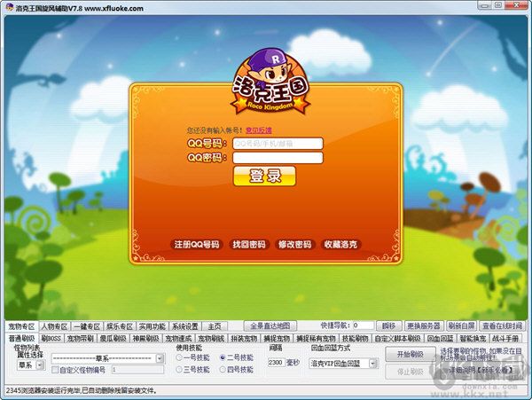Image resolution: width=532 pixels, height=400 pixels.
Task: Select the 刷BOSS sub-tab
Action: (51, 338)
